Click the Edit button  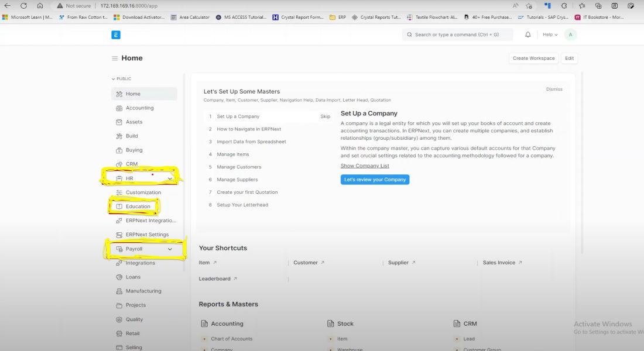click(569, 58)
